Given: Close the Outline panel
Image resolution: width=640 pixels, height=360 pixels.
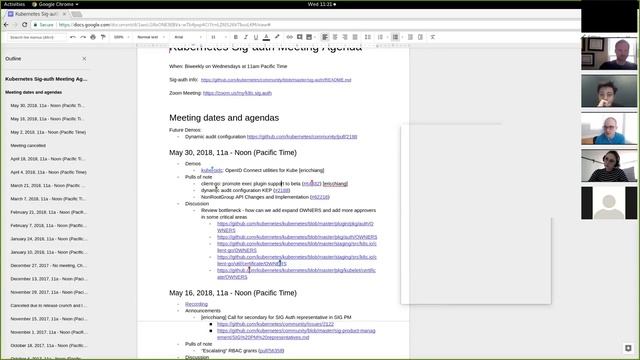Looking at the screenshot, I should (x=84, y=59).
